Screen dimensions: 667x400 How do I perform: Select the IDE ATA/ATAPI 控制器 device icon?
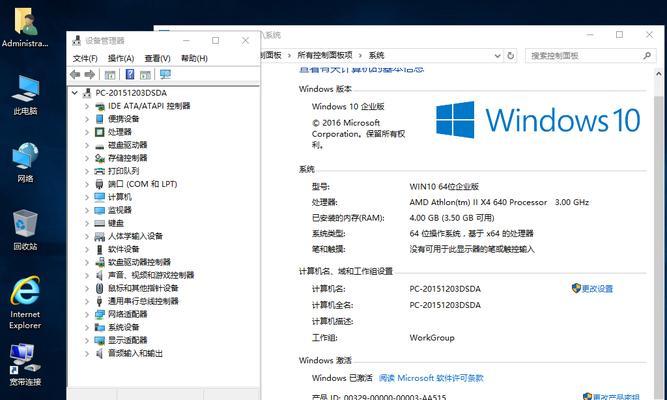100,106
